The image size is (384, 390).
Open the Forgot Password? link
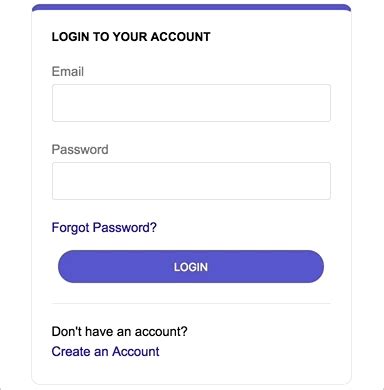(104, 228)
